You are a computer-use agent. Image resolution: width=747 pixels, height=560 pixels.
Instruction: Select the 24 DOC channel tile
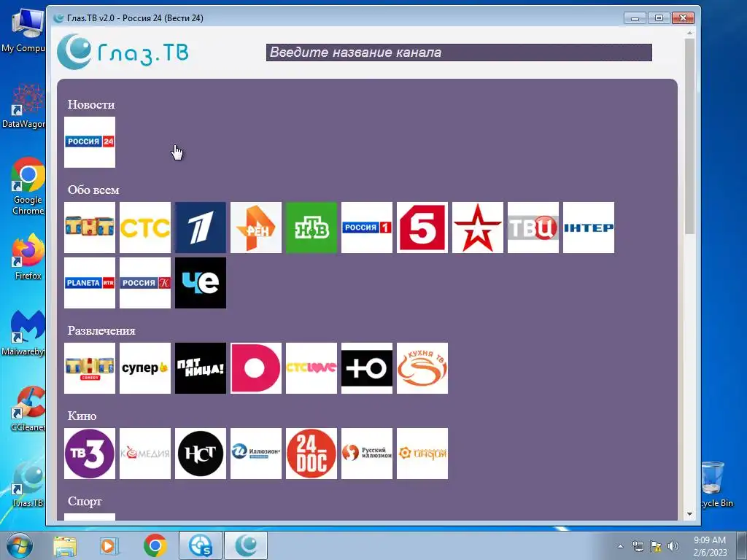[x=311, y=454]
